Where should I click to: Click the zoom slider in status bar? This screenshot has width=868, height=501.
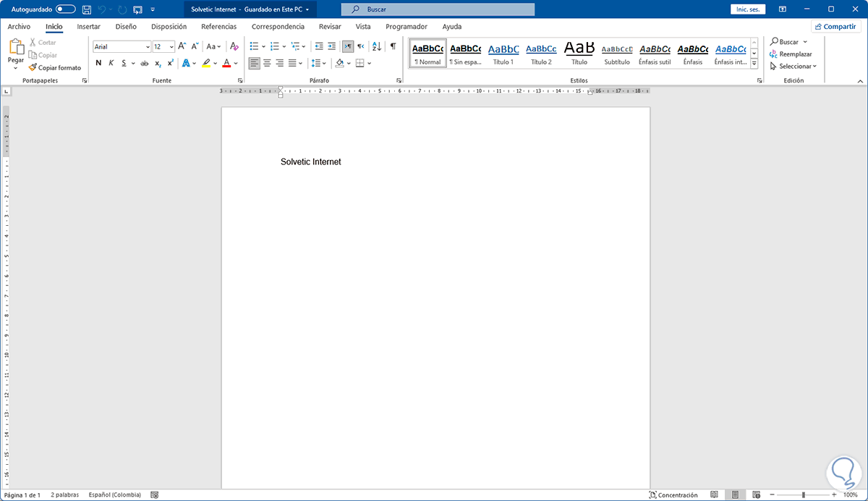(803, 494)
